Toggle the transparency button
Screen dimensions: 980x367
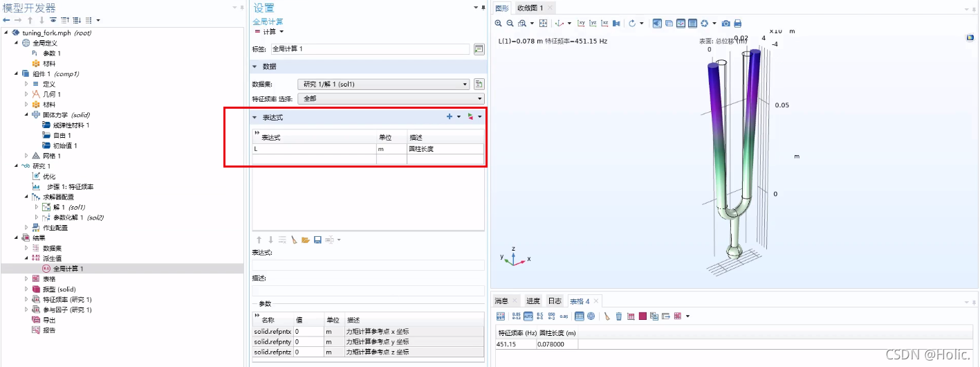click(669, 23)
